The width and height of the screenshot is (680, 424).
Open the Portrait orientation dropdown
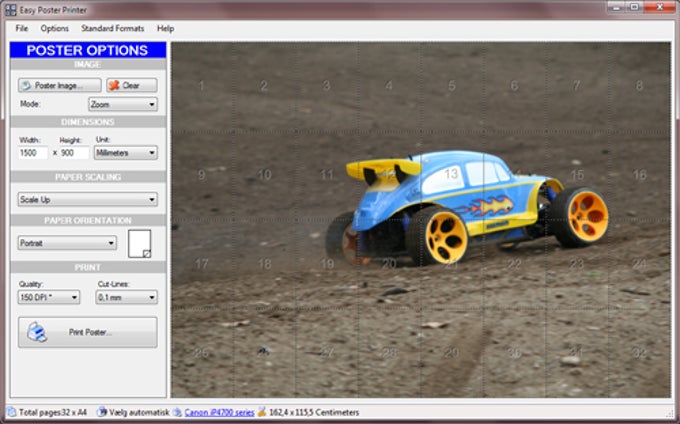pyautogui.click(x=68, y=242)
